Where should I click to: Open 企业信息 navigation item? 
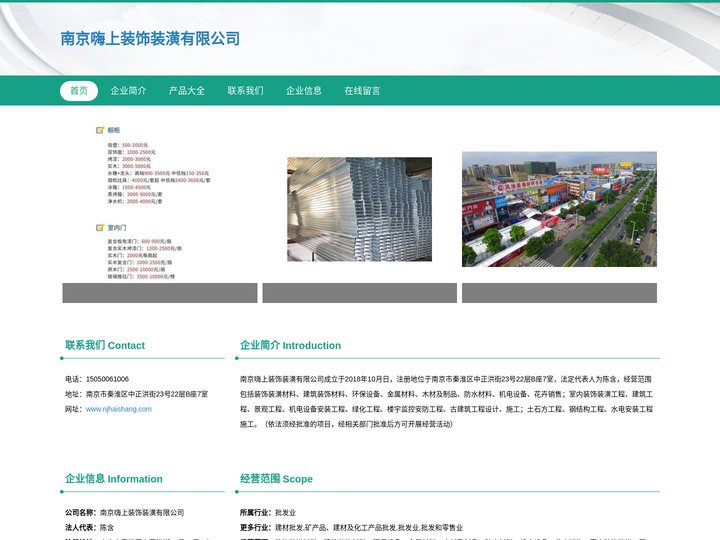tap(304, 90)
